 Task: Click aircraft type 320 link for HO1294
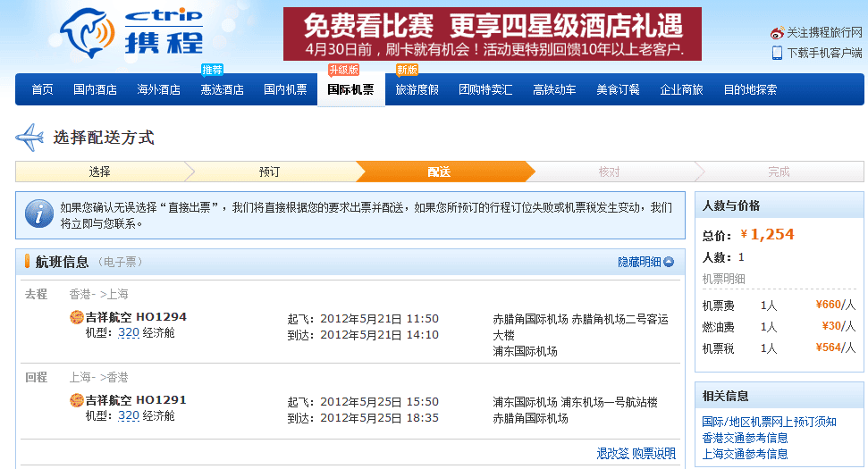(x=129, y=332)
